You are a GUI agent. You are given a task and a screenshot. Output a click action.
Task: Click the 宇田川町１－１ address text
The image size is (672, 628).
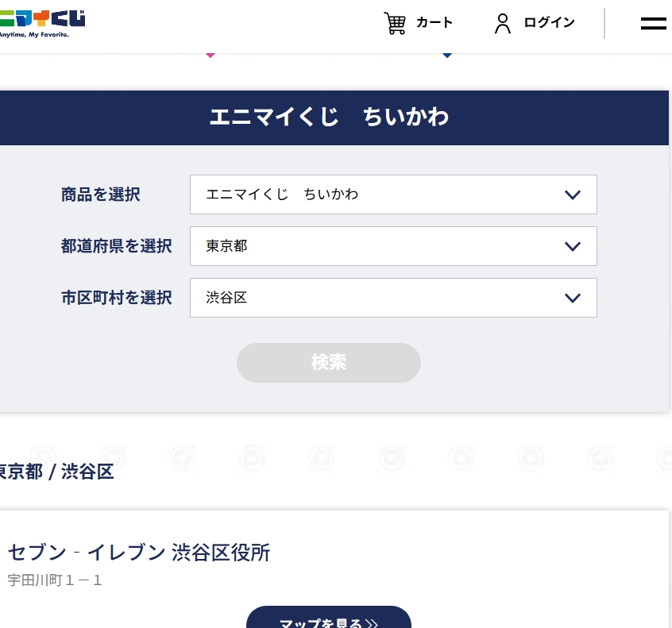pyautogui.click(x=56, y=580)
